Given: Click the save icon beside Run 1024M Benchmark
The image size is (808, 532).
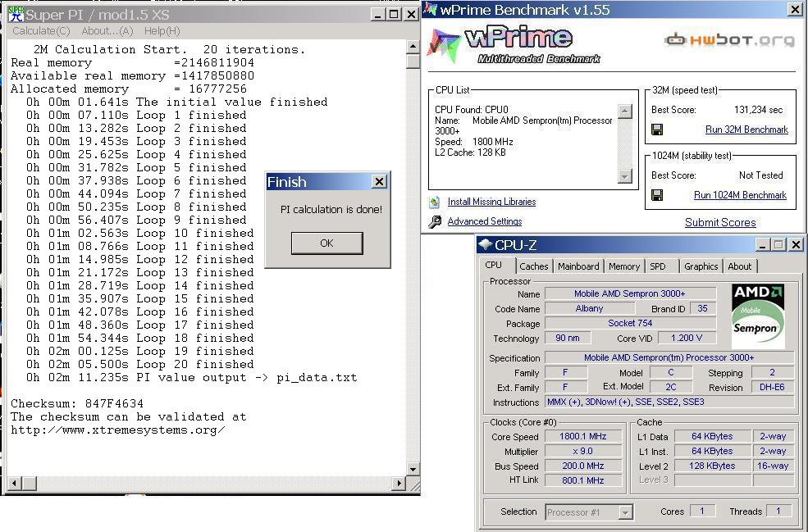Looking at the screenshot, I should click(x=657, y=195).
